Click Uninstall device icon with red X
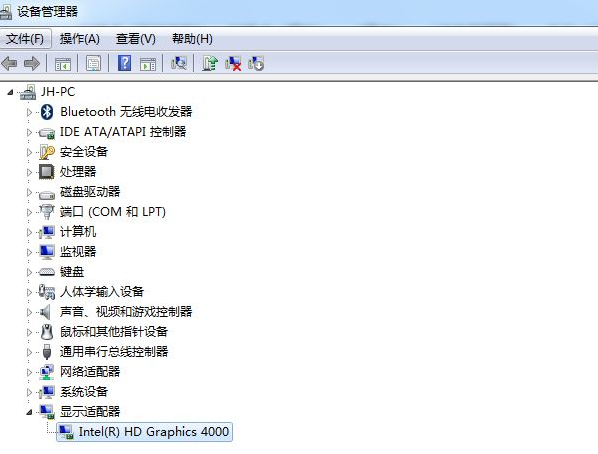 click(233, 63)
